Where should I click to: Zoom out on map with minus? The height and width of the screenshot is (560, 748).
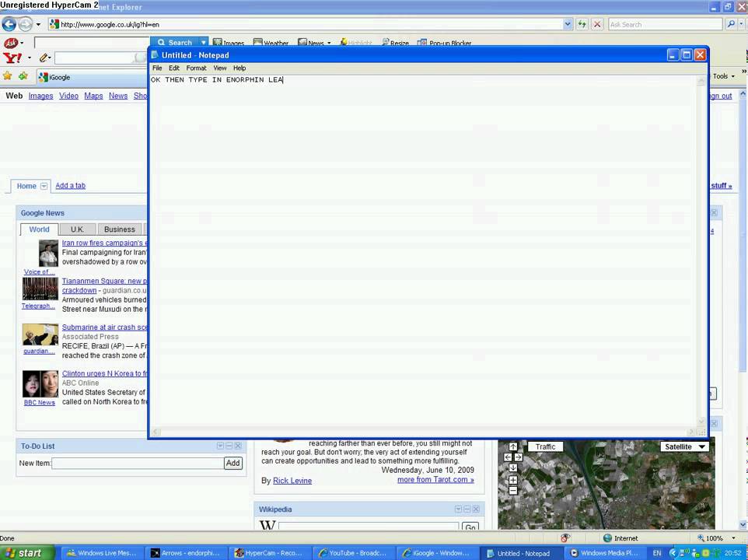(x=513, y=490)
